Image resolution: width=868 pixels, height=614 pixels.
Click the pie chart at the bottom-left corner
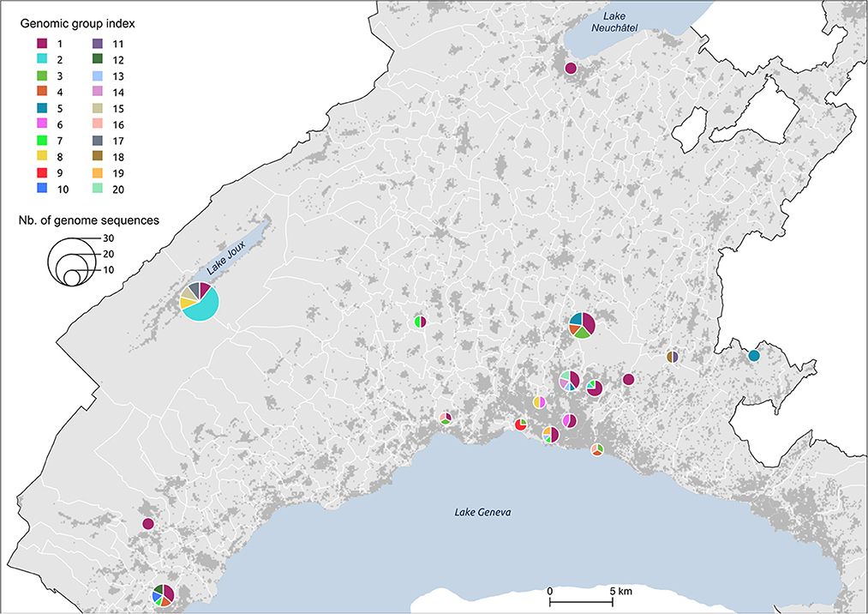pos(163,595)
